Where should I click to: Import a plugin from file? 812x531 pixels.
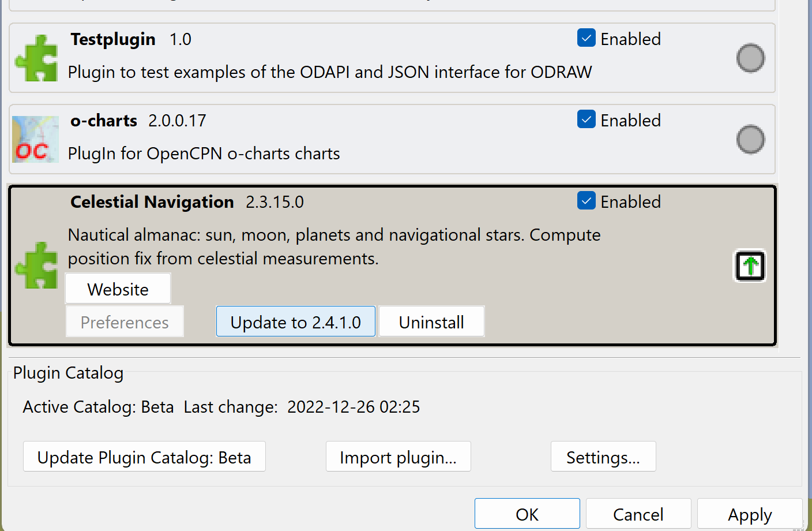tap(398, 456)
